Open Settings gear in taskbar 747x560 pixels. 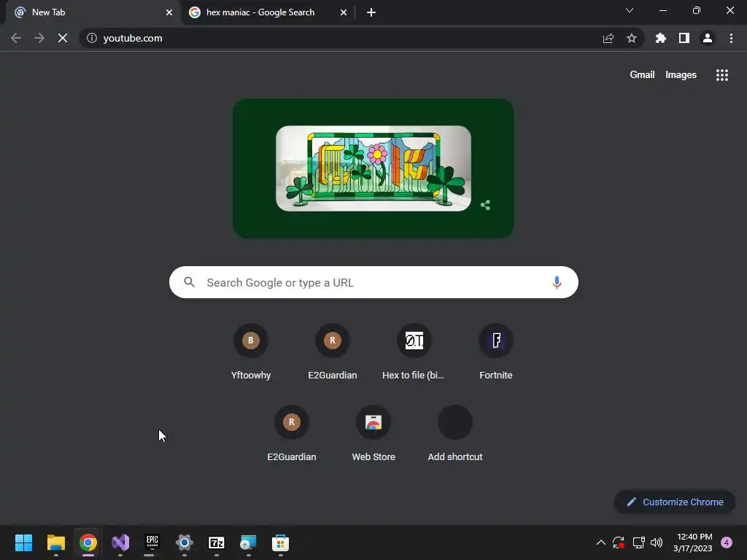click(185, 542)
